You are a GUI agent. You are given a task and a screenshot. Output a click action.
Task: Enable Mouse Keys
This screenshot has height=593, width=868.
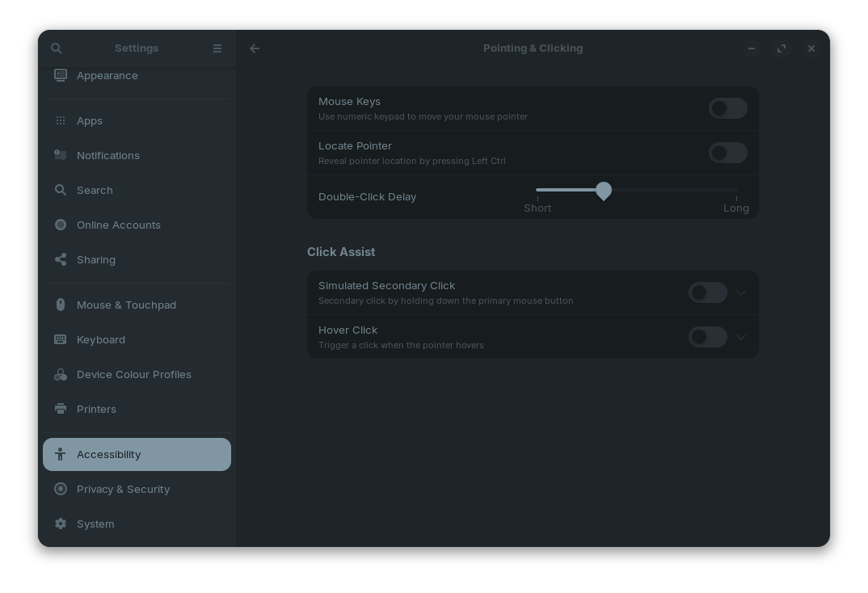pyautogui.click(x=727, y=108)
